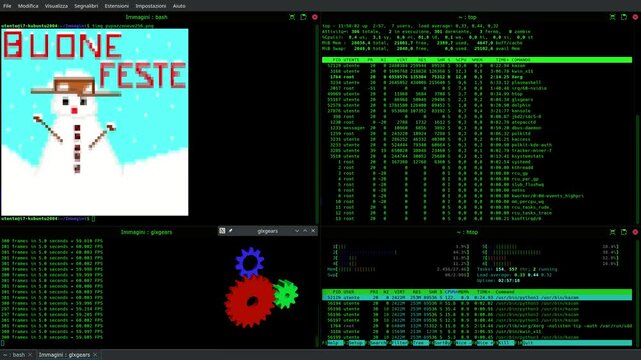Viewport: 641px width, 360px height.
Task: Switch to the '~ : bash' tab
Action: click(17, 355)
